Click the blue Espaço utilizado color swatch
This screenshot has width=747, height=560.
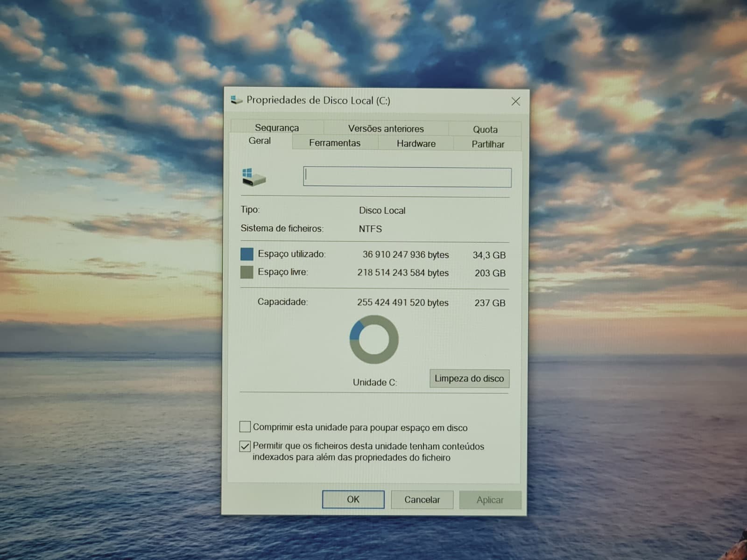pyautogui.click(x=247, y=254)
